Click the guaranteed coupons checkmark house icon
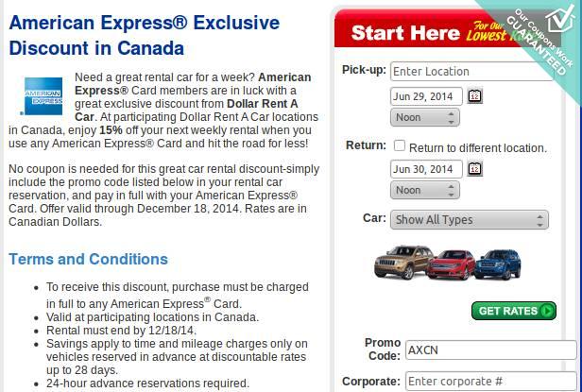The height and width of the screenshot is (392, 582). [x=559, y=18]
